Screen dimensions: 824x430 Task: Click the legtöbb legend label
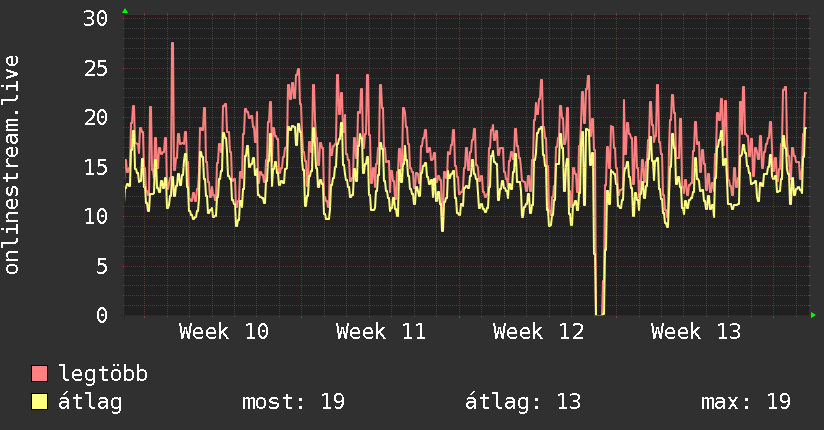coord(103,374)
